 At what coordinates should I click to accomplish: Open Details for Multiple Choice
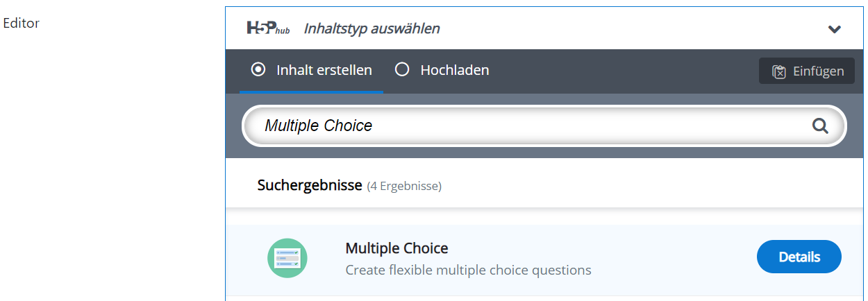pos(799,257)
